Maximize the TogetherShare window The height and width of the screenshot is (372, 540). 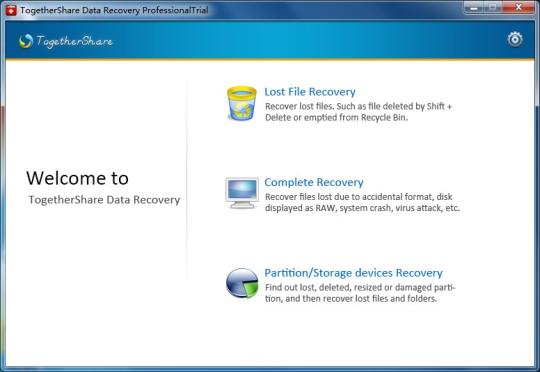click(493, 8)
